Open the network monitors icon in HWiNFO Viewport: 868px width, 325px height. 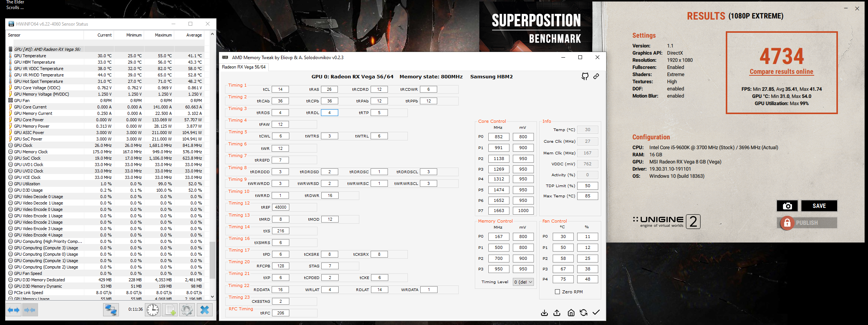(x=111, y=310)
